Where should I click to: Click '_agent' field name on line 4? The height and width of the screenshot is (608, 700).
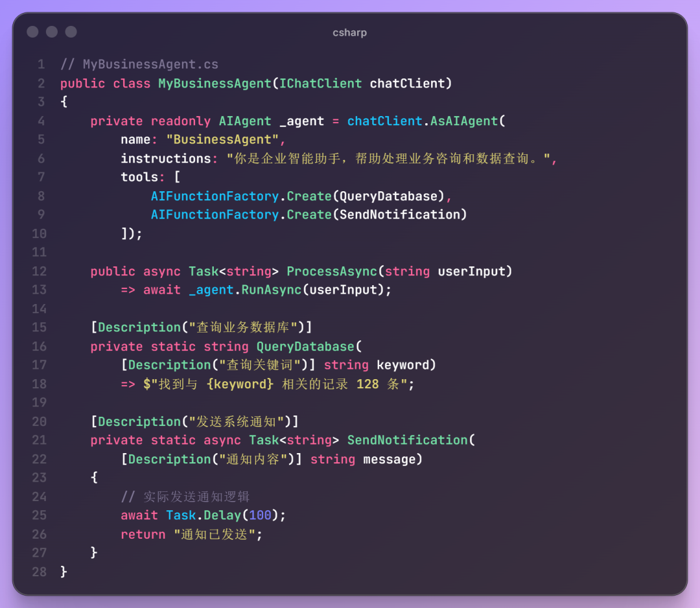click(301, 121)
